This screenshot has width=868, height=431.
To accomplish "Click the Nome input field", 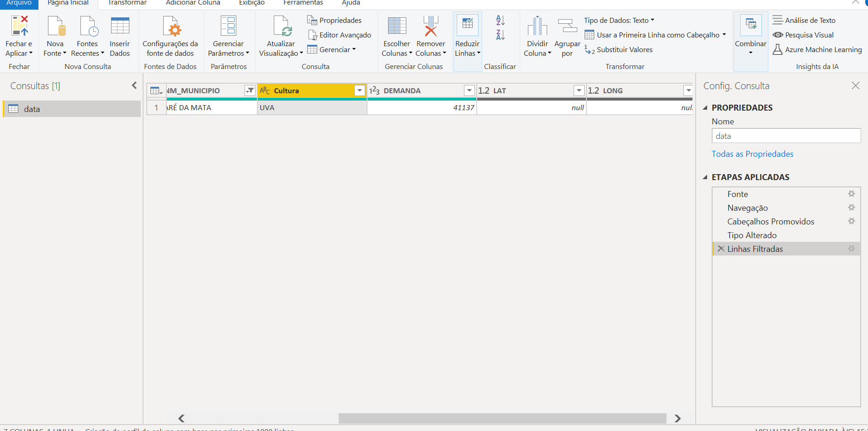I will tap(786, 136).
